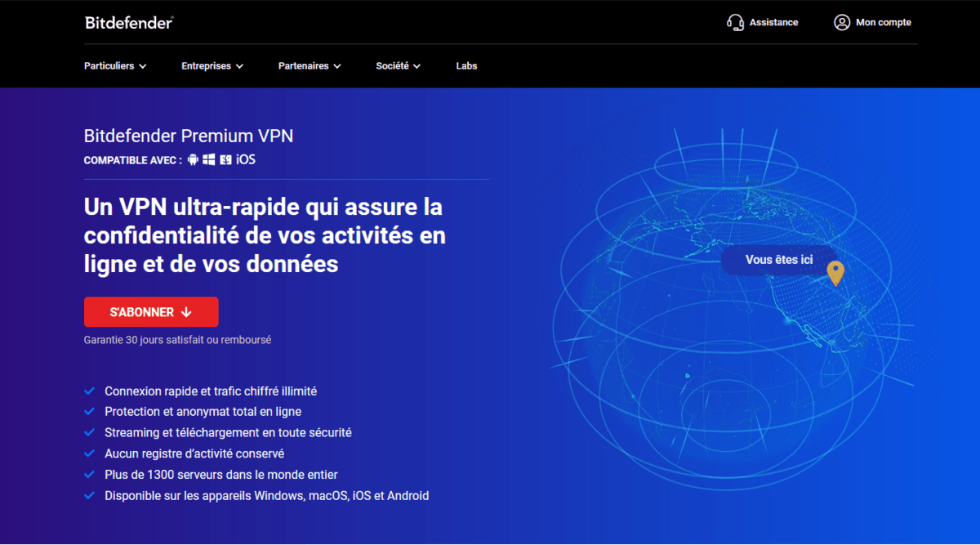This screenshot has height=545, width=980.
Task: Click the Assistance headset icon
Action: click(735, 22)
